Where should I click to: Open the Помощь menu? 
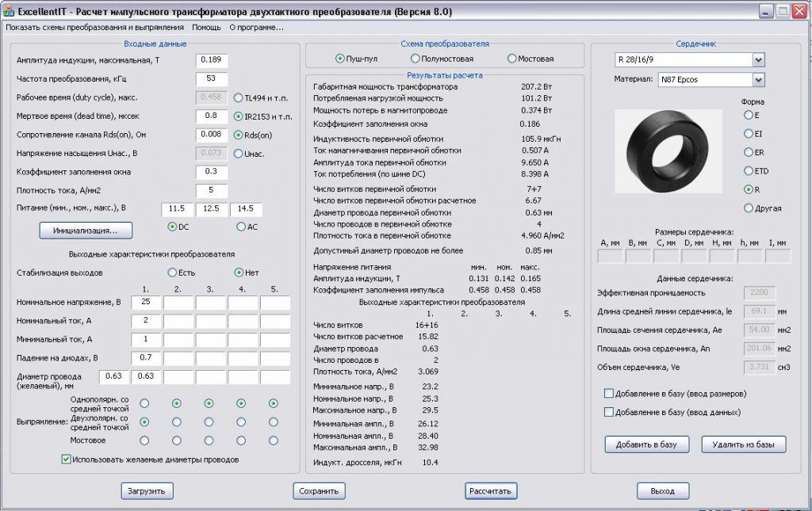click(206, 27)
